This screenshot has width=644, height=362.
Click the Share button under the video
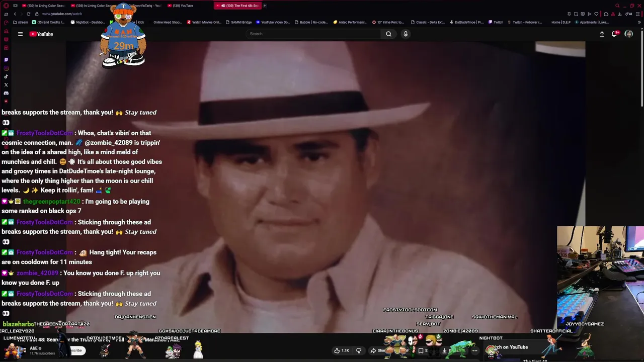(x=378, y=351)
